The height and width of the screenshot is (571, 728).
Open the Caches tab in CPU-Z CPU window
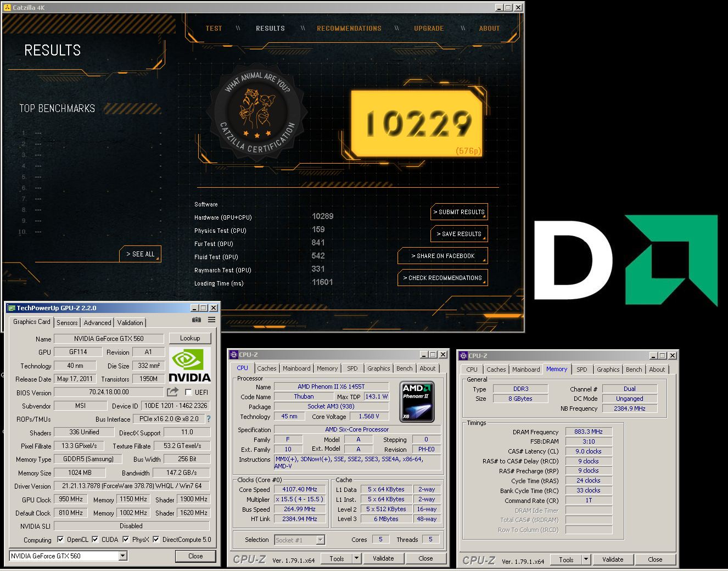point(267,368)
